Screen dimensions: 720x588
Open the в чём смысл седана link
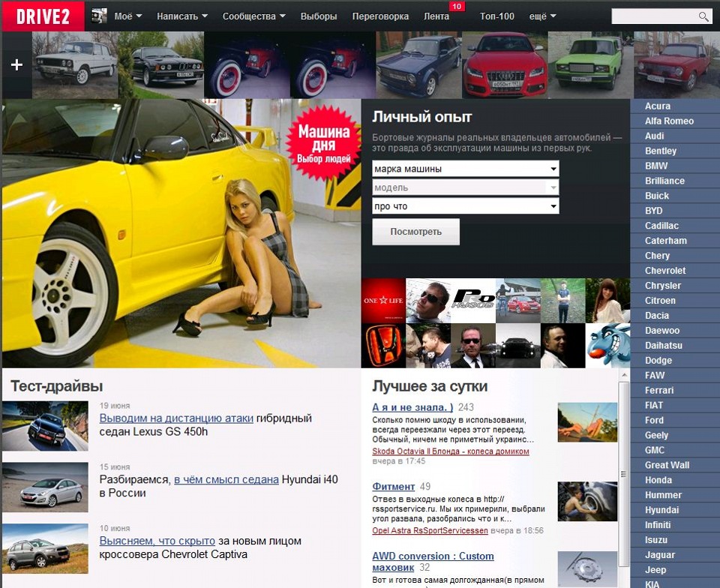[226, 479]
